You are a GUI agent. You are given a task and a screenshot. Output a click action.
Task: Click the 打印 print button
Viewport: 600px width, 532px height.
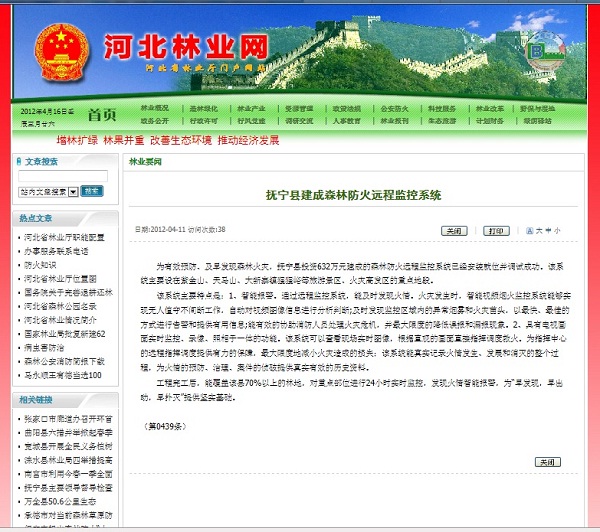(x=496, y=231)
